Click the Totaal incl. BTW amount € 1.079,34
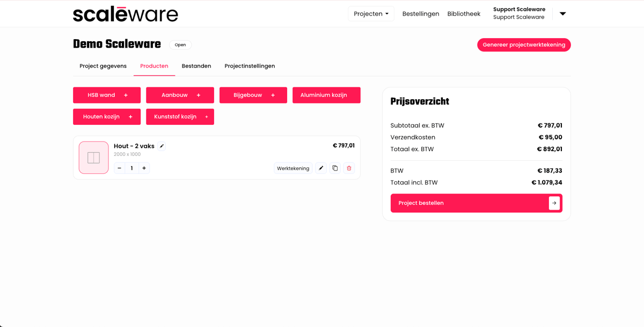 point(547,183)
